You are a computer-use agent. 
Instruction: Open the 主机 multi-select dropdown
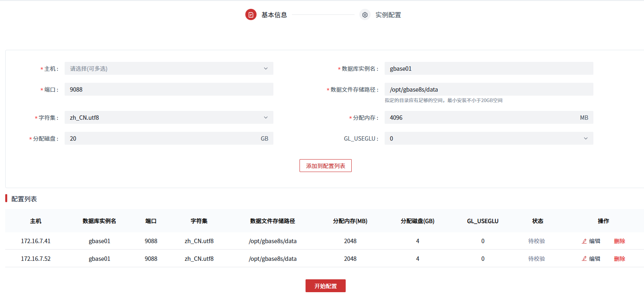pos(169,69)
